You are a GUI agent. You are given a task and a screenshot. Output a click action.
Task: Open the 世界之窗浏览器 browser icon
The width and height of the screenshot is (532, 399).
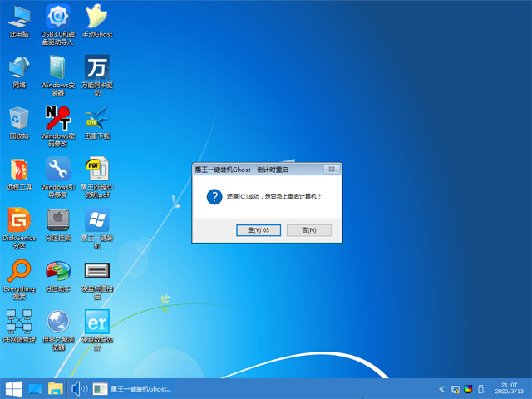coord(57,323)
